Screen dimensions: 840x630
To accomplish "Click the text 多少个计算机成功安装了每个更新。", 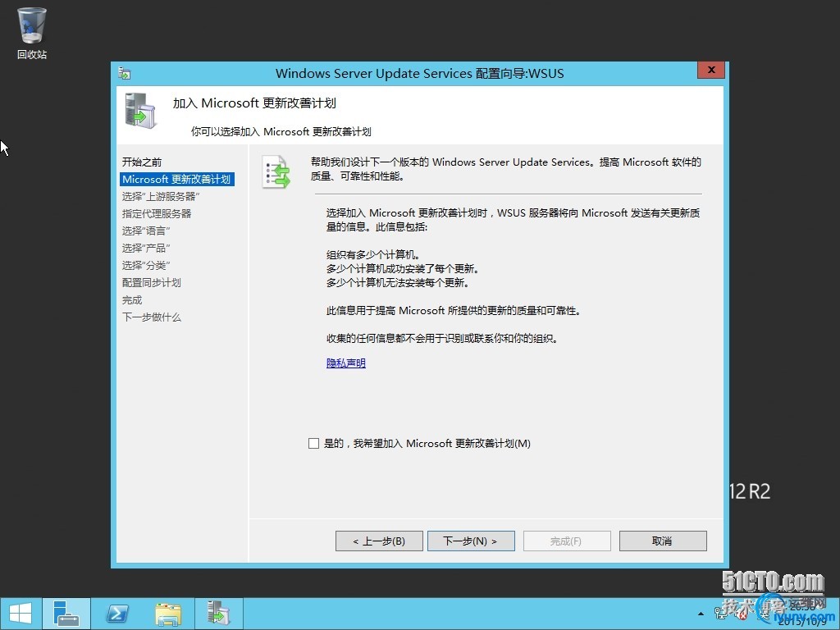I will (403, 269).
